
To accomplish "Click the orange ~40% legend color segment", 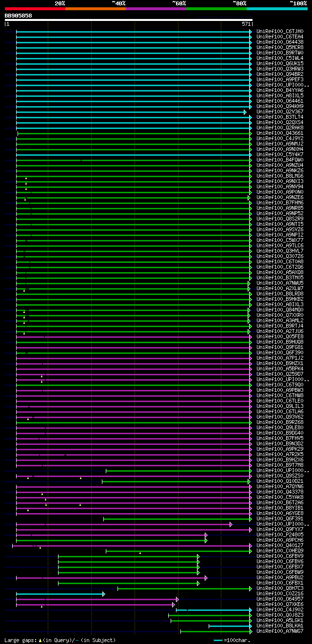I will [x=95, y=9].
